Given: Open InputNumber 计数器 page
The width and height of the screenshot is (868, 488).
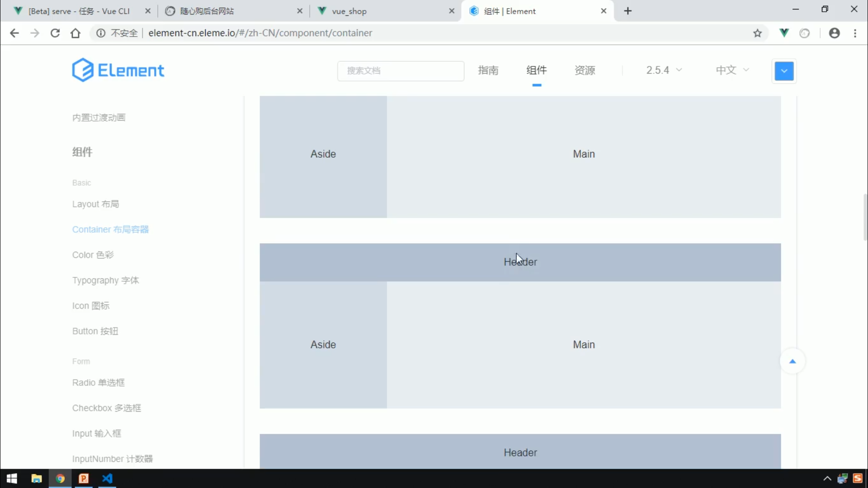Looking at the screenshot, I should pos(113,459).
